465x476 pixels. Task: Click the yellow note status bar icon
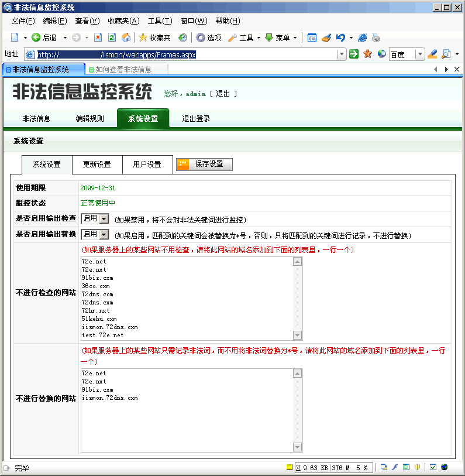[289, 467]
